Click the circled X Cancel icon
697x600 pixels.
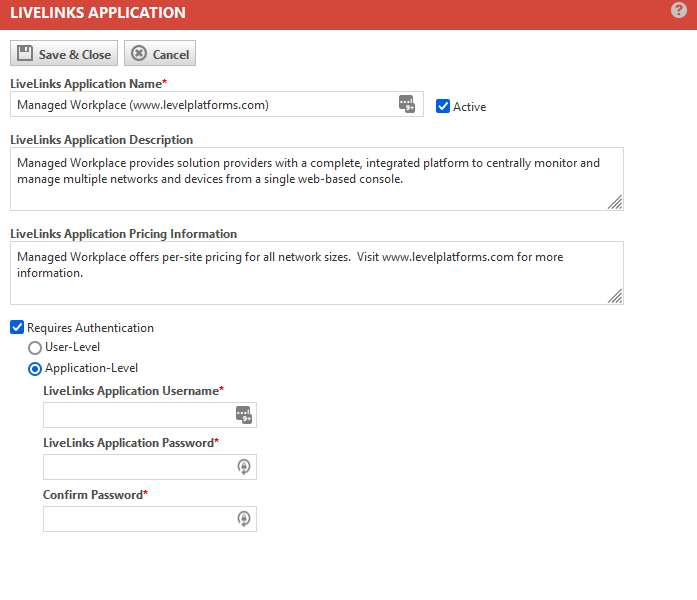[x=139, y=53]
